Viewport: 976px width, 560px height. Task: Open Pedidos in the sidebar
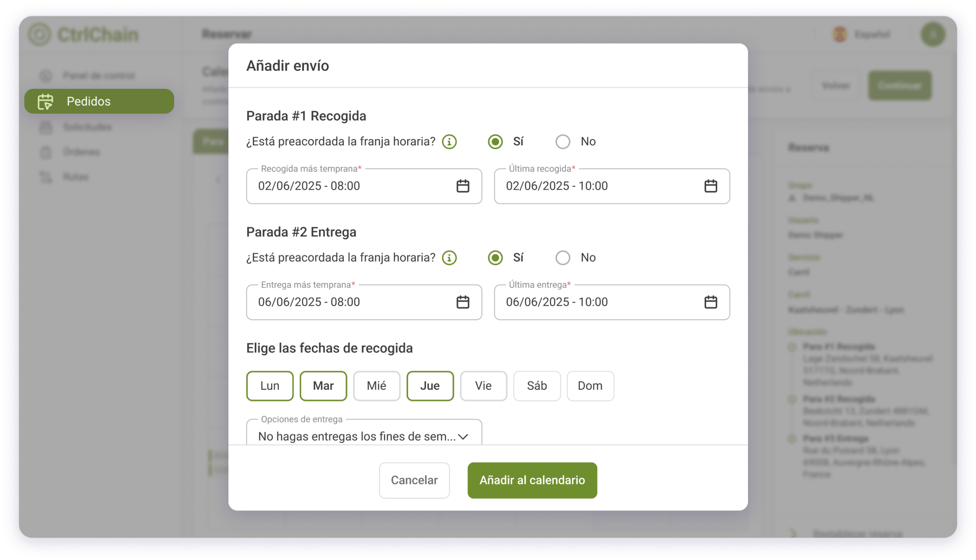point(99,101)
